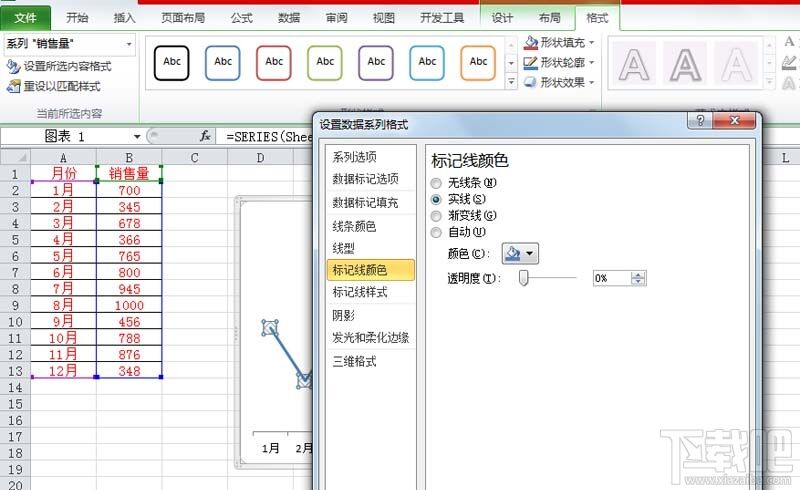Close the 设置数据系列格式 dialog
Screen dimensions: 800x490
[x=734, y=121]
